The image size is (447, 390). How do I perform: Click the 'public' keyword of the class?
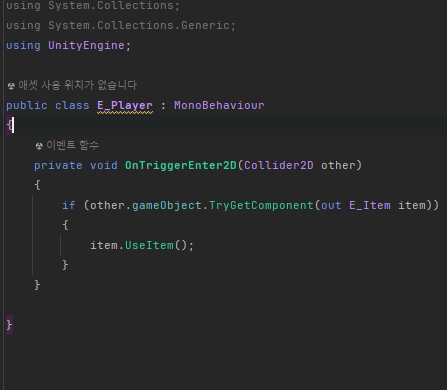(27, 106)
